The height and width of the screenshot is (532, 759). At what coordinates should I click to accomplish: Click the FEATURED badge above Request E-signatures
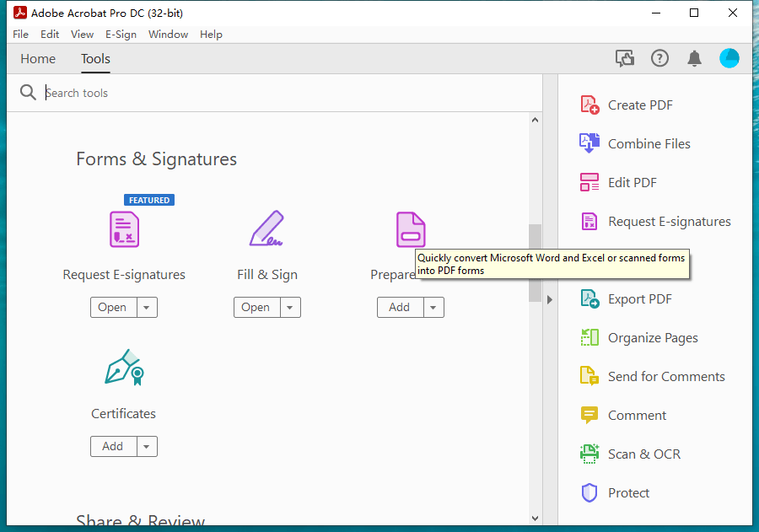point(149,200)
